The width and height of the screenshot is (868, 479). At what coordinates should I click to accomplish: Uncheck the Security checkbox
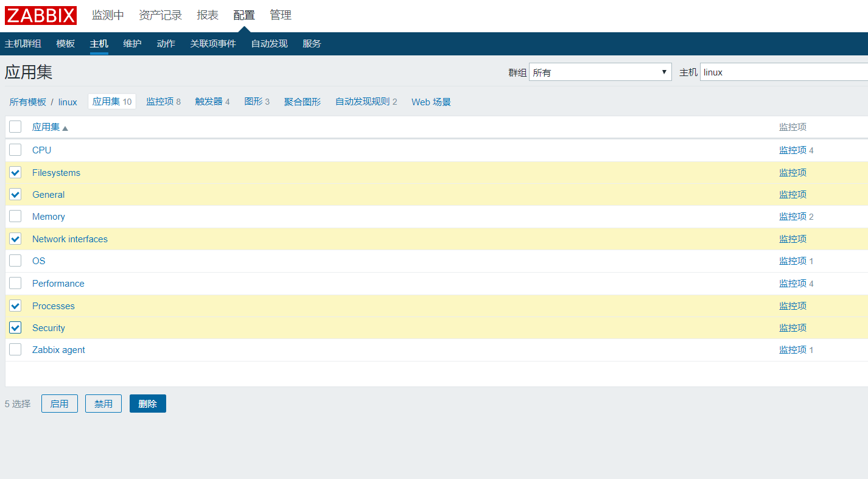15,327
